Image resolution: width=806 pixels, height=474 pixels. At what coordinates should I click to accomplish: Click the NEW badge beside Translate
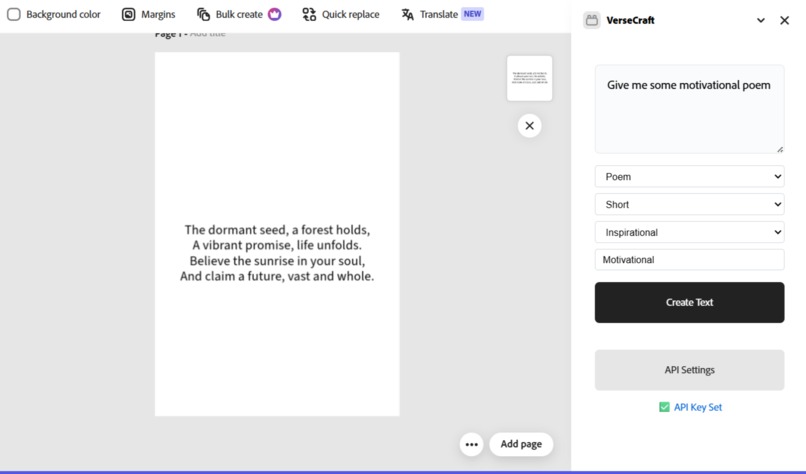click(x=472, y=14)
